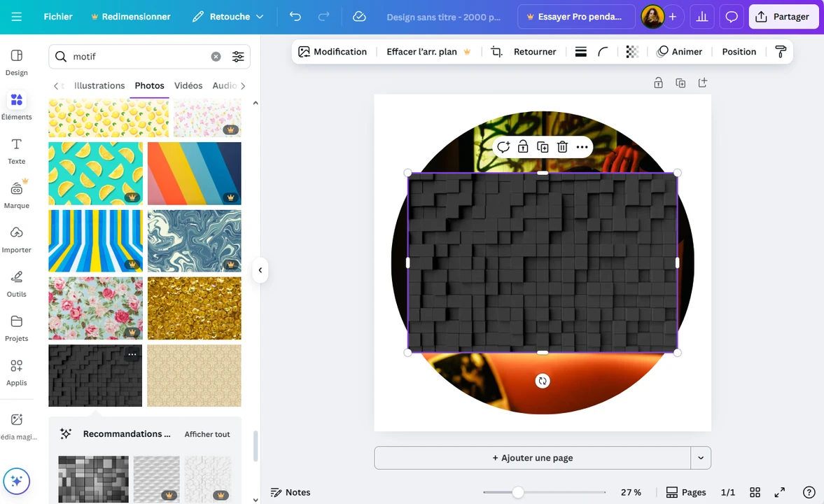
Task: Open the hamburger main menu
Action: click(16, 17)
